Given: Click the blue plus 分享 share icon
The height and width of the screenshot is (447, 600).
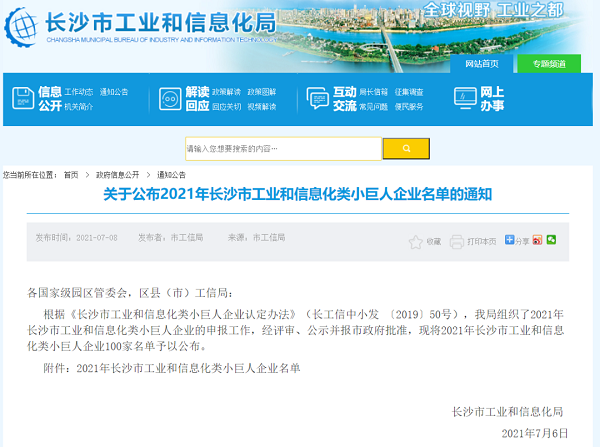Looking at the screenshot, I should pos(510,240).
